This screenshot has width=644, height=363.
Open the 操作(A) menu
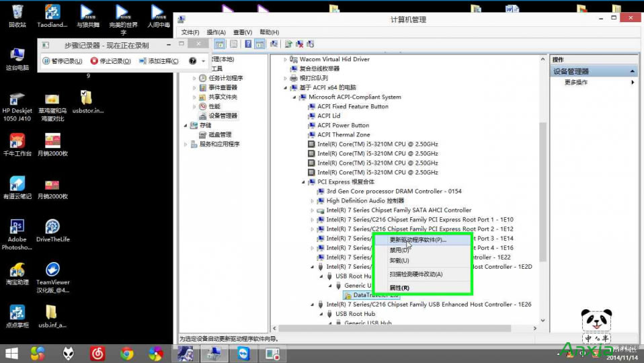point(216,32)
